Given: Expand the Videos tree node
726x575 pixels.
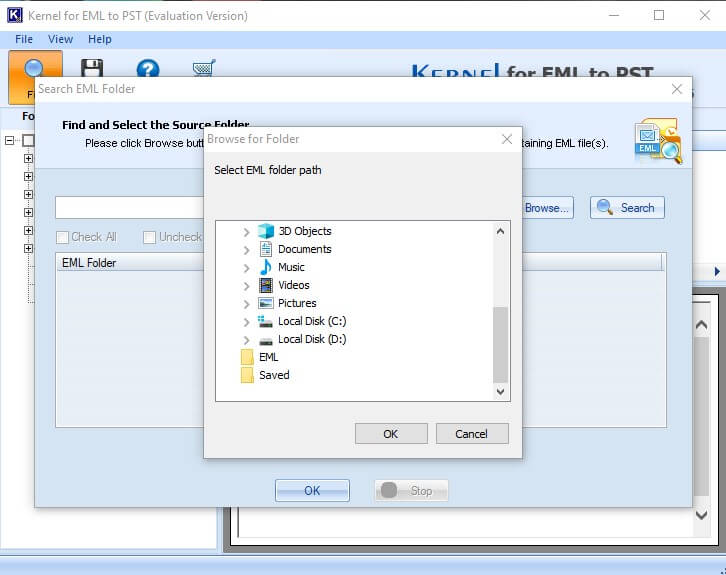Looking at the screenshot, I should pos(247,286).
